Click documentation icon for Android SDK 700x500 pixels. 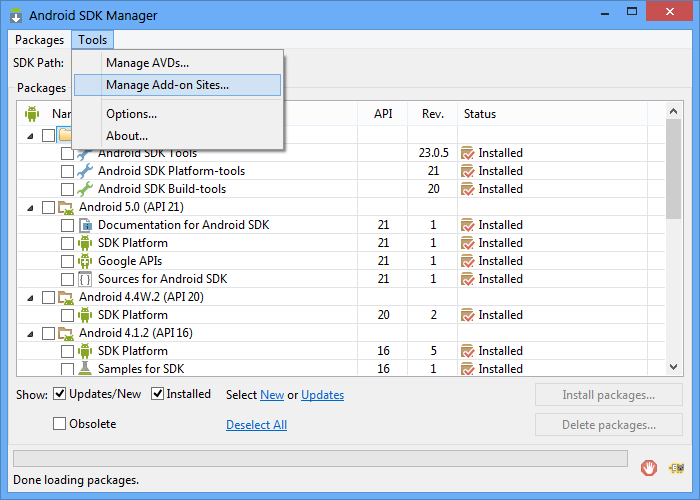click(85, 225)
